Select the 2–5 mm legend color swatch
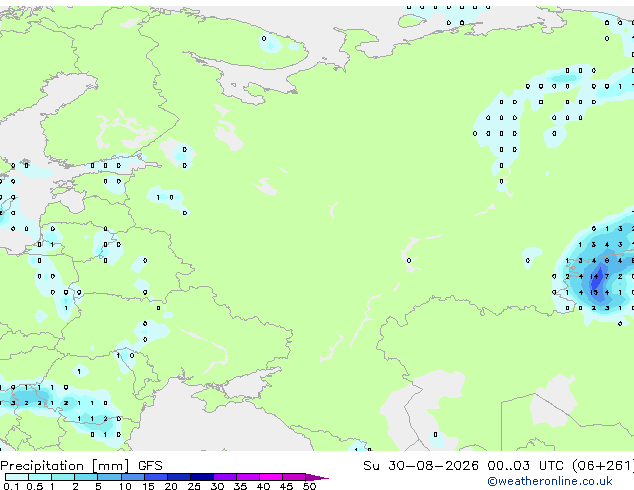 (x=86, y=477)
